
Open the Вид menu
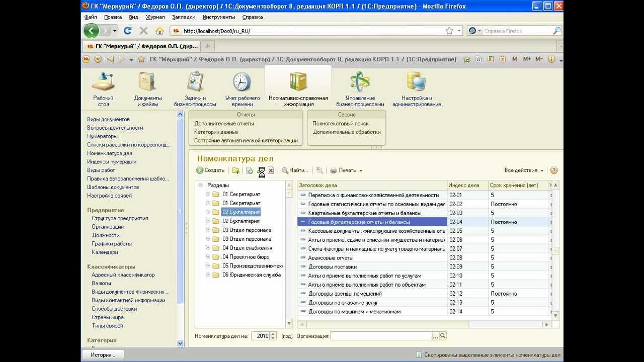coord(133,17)
